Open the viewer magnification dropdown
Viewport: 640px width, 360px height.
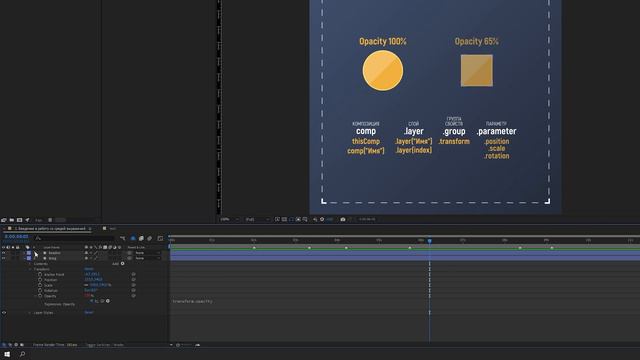[230, 219]
